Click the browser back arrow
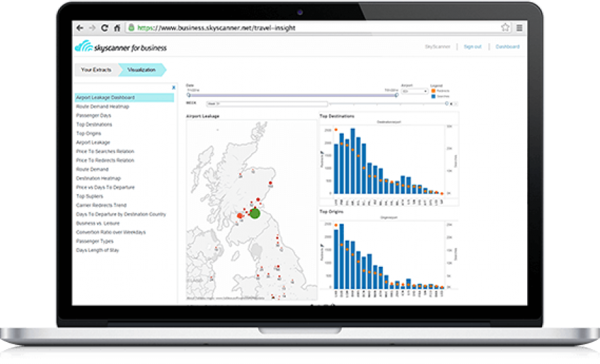The width and height of the screenshot is (600, 364). (x=80, y=28)
